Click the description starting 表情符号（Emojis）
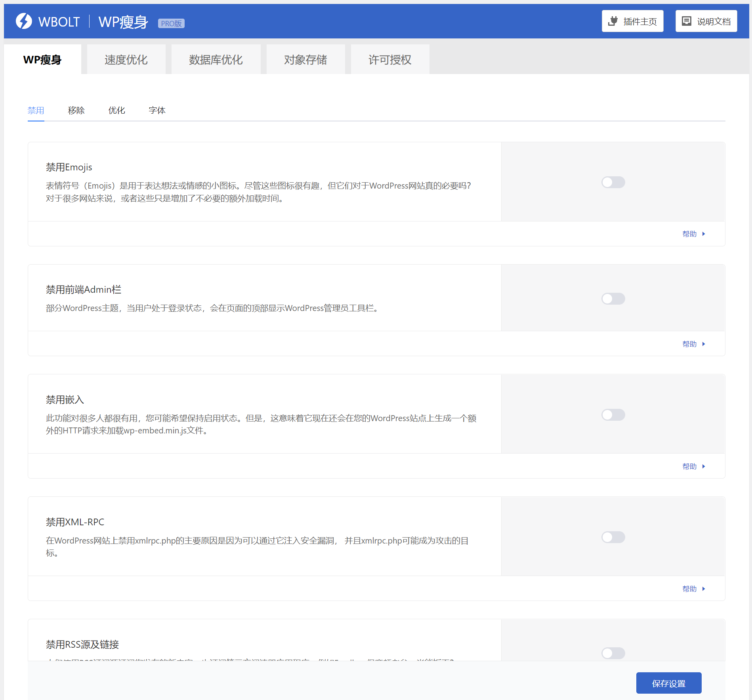Image resolution: width=752 pixels, height=700 pixels. click(258, 192)
